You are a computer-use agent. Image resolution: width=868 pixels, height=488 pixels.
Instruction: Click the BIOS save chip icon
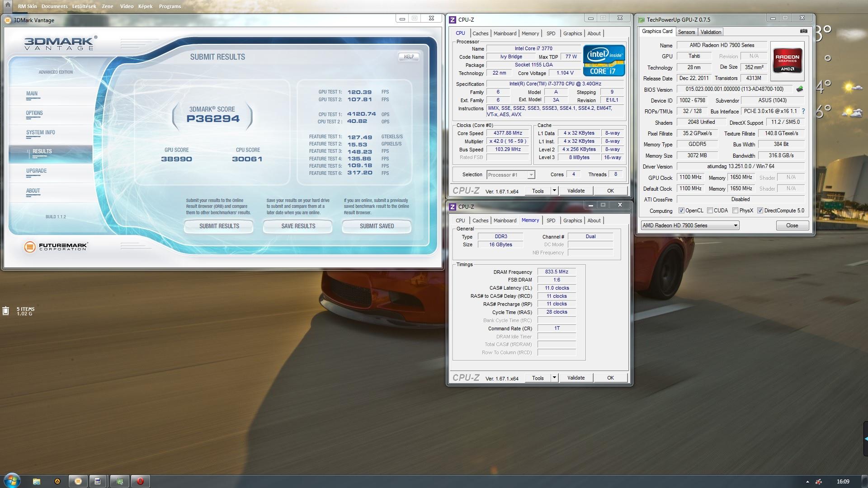pyautogui.click(x=800, y=89)
